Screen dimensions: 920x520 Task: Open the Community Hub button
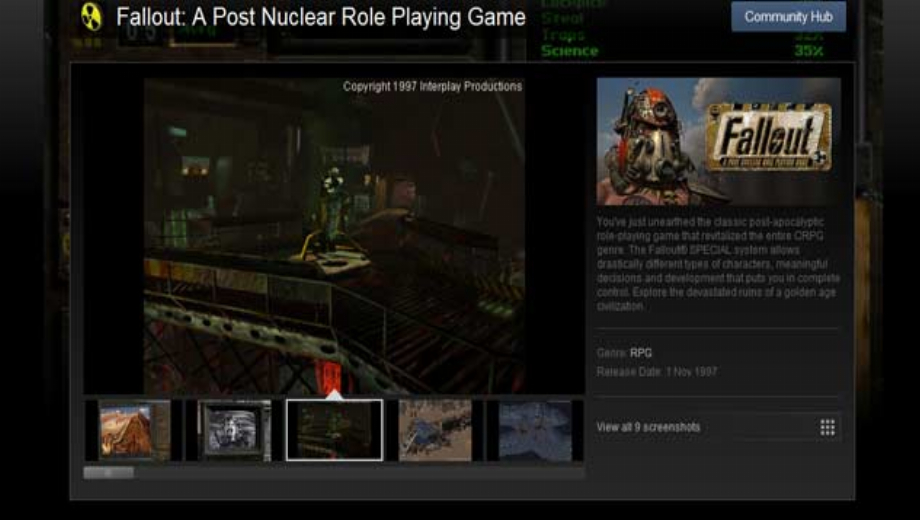(788, 16)
